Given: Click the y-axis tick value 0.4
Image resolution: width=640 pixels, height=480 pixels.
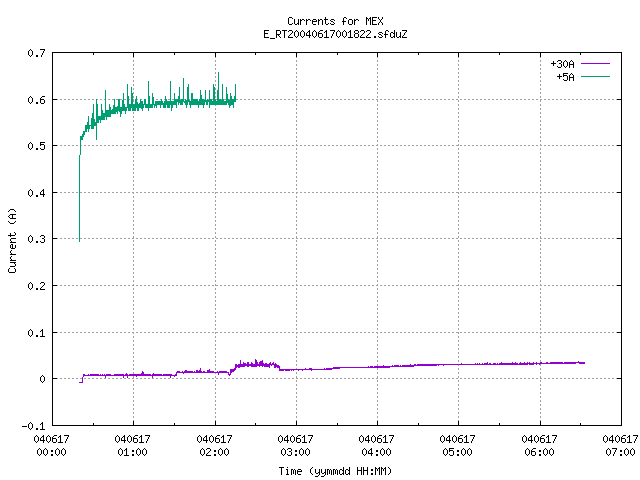Looking at the screenshot, I should coord(36,193).
